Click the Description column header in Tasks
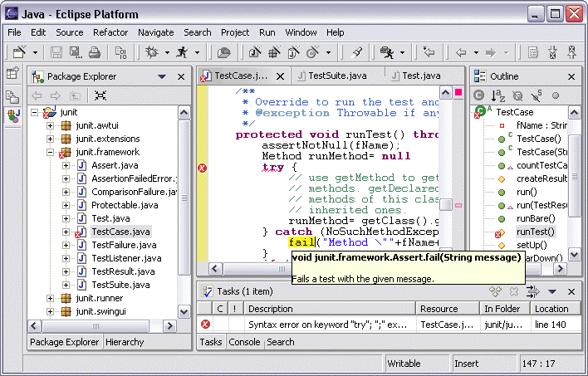 (330, 309)
